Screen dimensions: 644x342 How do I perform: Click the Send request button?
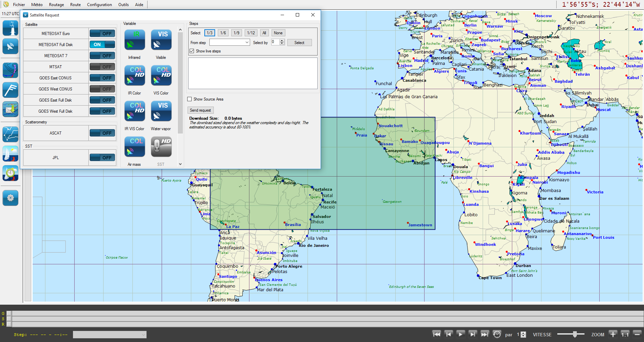click(200, 110)
